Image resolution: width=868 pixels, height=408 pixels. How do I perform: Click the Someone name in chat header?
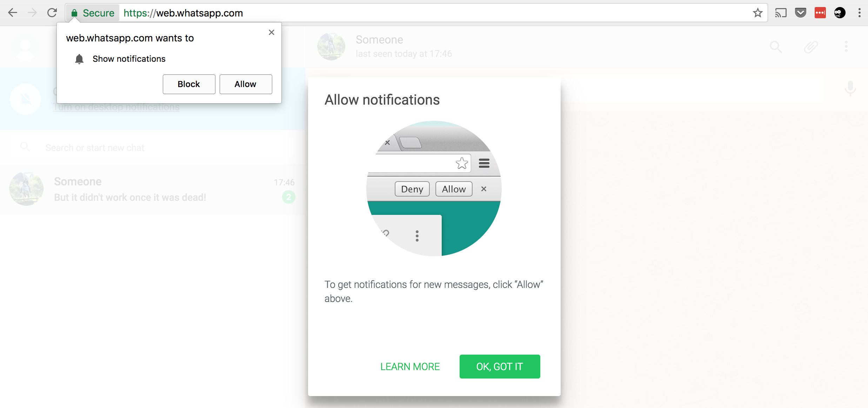pos(379,40)
